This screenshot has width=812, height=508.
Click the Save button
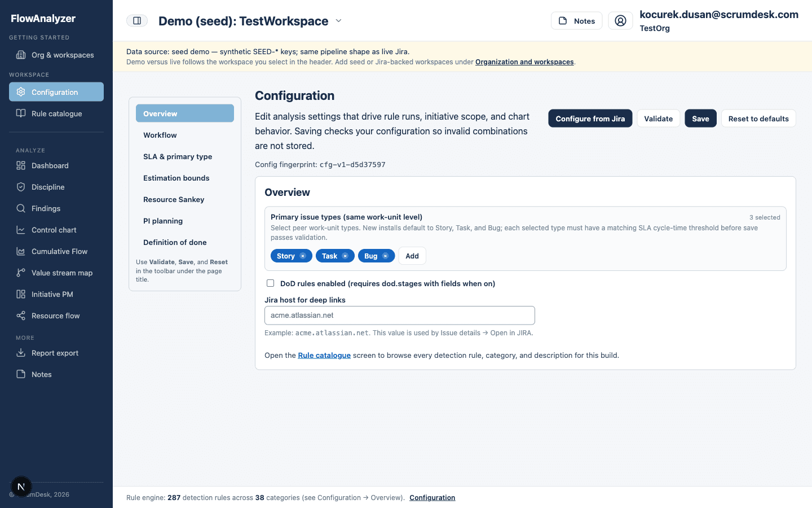[700, 119]
